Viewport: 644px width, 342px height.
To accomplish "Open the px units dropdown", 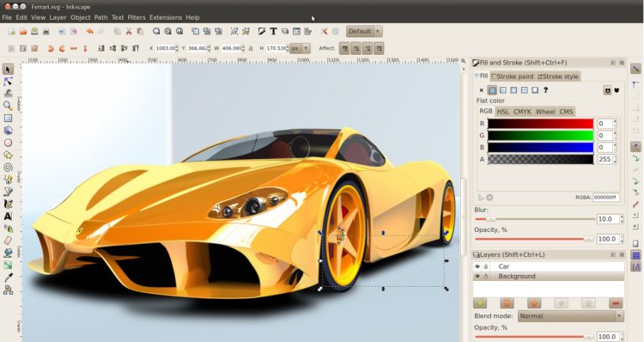I will [x=300, y=48].
